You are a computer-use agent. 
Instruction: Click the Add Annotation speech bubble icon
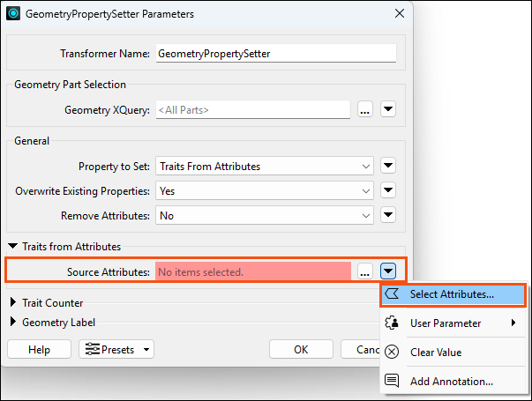pyautogui.click(x=392, y=381)
